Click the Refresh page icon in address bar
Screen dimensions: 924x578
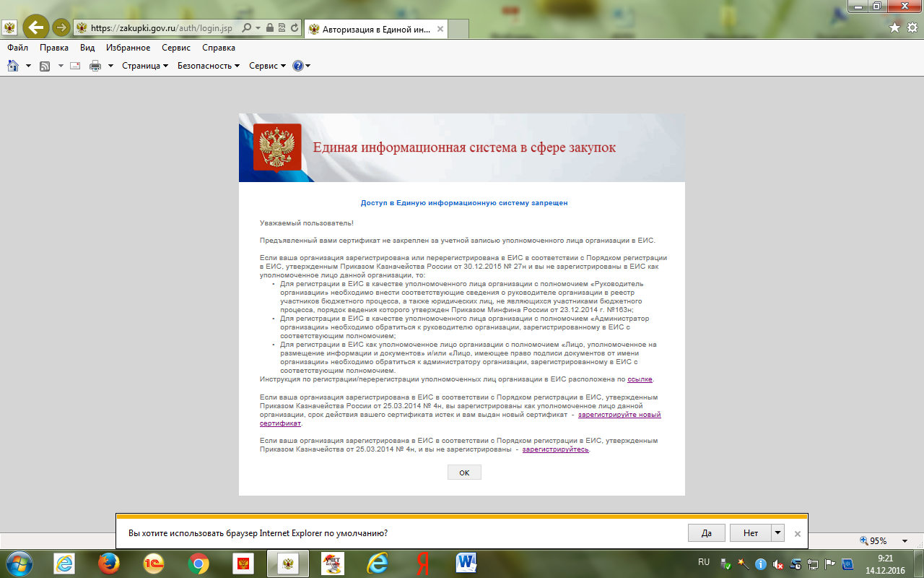pyautogui.click(x=295, y=28)
